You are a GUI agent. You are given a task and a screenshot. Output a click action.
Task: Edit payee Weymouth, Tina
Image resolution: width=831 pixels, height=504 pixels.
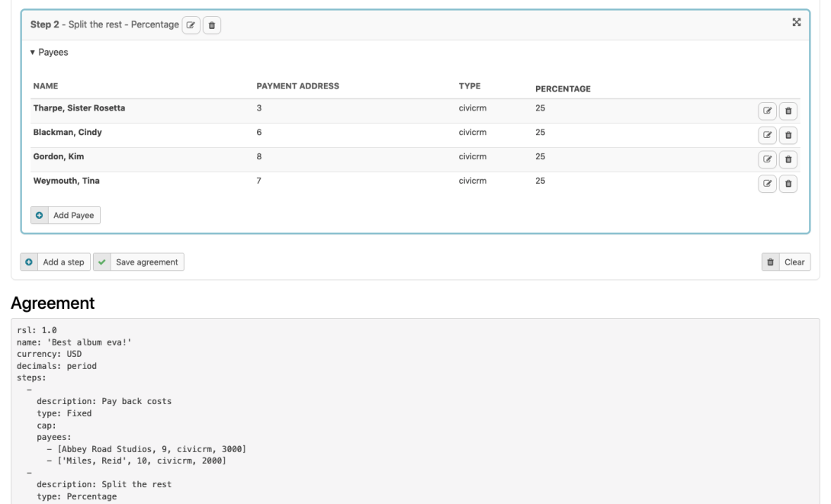point(768,184)
